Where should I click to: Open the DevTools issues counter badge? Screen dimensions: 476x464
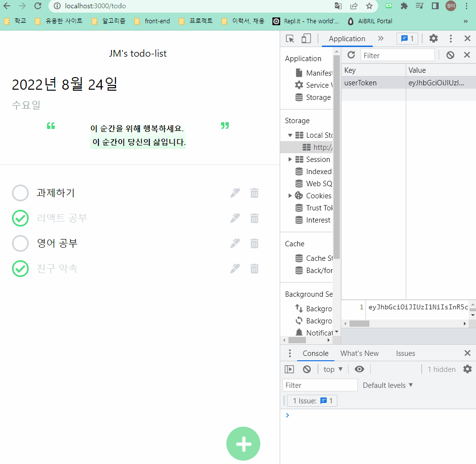click(x=407, y=39)
